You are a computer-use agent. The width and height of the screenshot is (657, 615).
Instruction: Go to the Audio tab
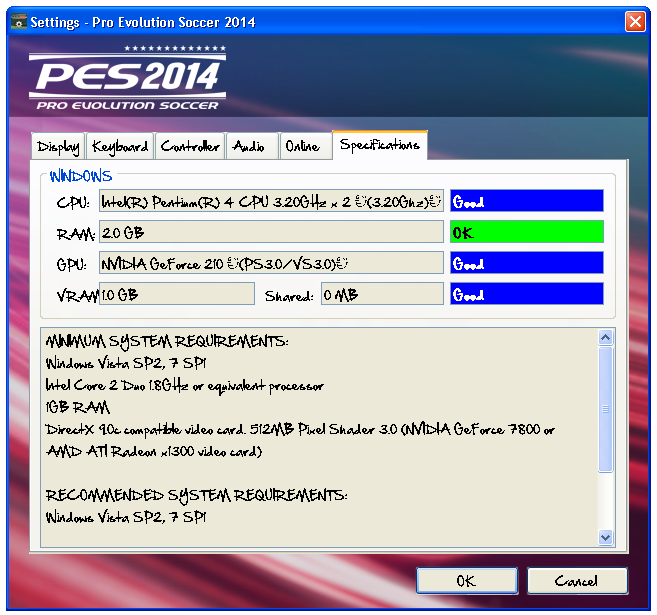click(252, 146)
